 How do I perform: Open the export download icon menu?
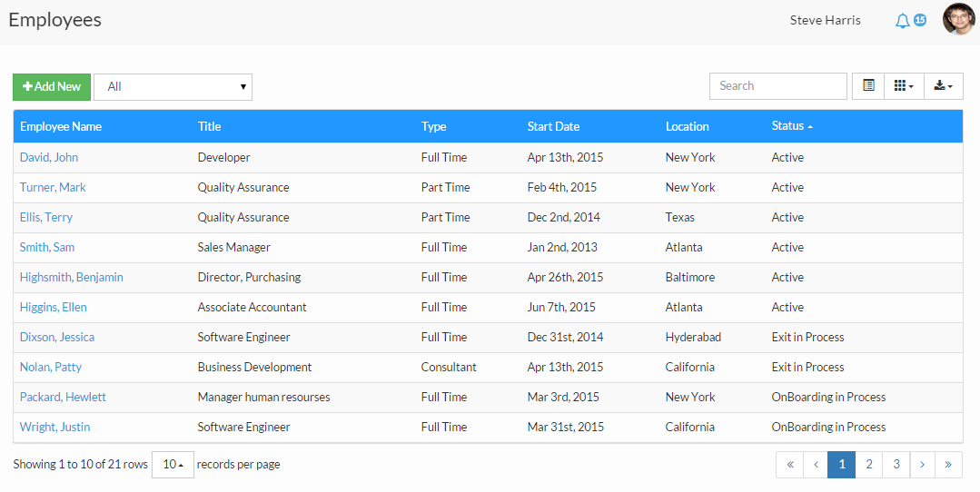click(943, 86)
